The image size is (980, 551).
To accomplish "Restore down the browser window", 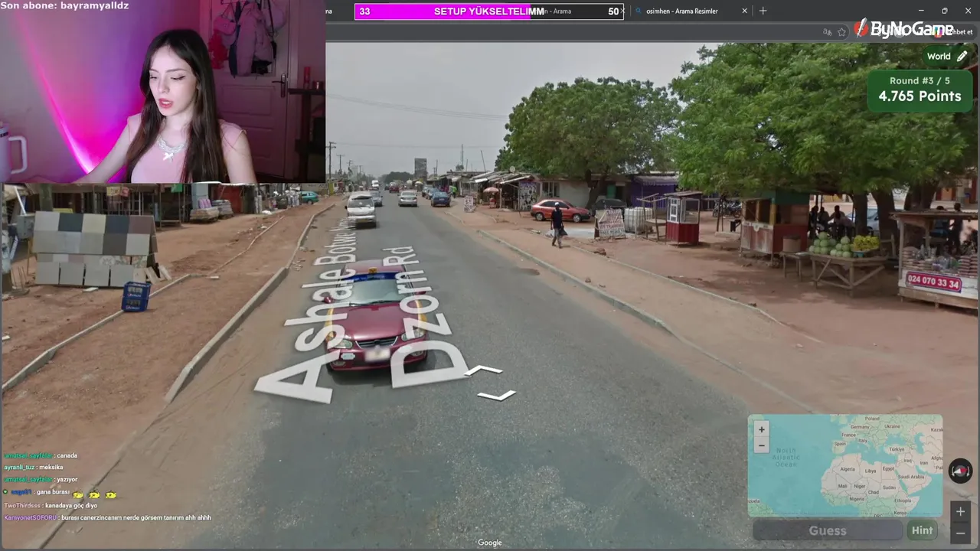I will [944, 11].
